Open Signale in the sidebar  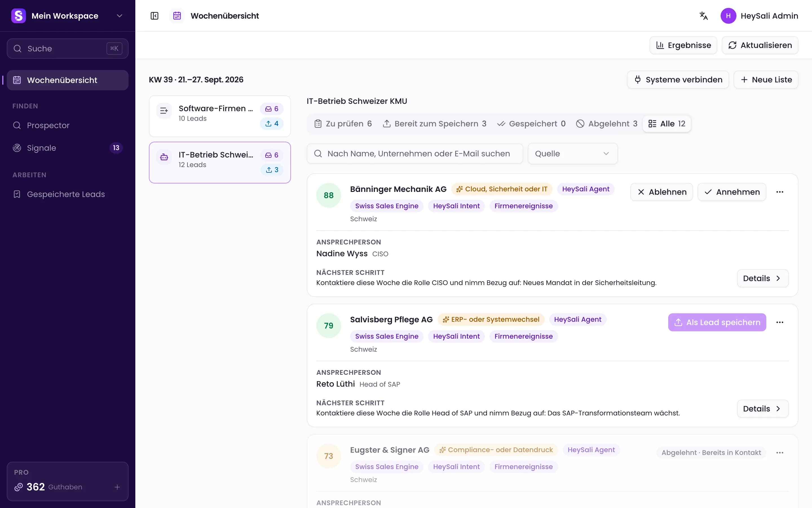[x=67, y=148]
